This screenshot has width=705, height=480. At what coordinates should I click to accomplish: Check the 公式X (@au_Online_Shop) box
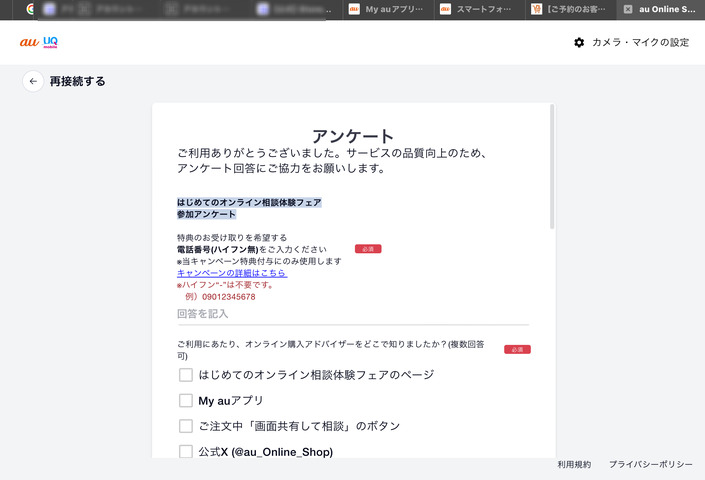pyautogui.click(x=185, y=451)
